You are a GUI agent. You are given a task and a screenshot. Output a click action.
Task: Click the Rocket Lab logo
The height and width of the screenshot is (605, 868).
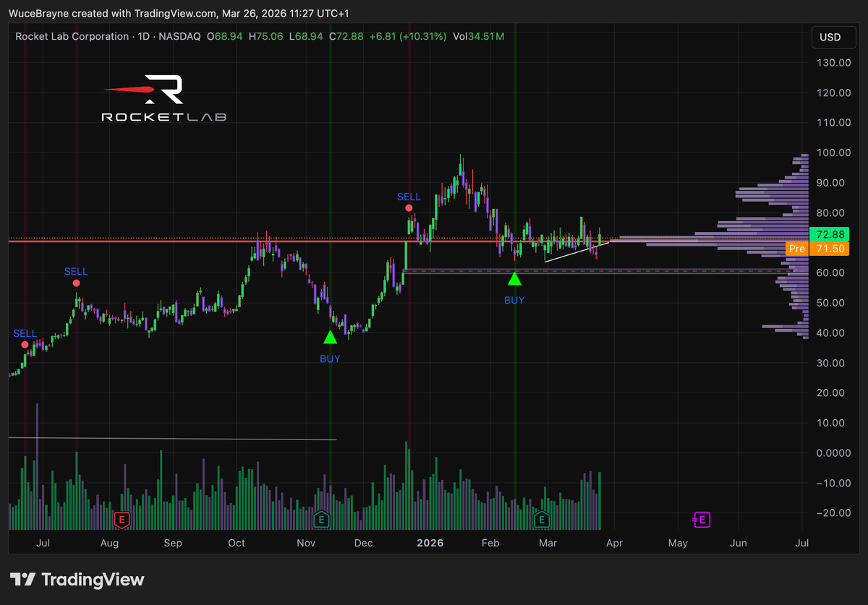(x=164, y=98)
